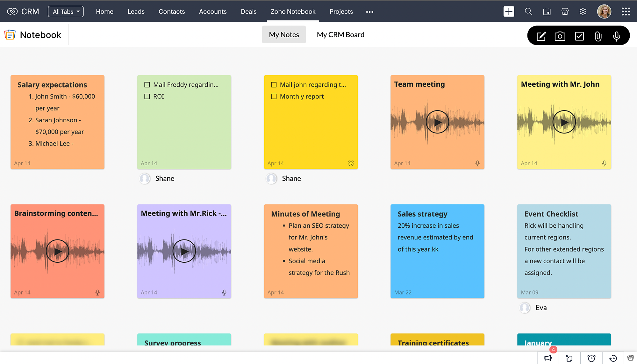Click the camera photo note icon
This screenshot has width=637, height=364.
point(560,36)
